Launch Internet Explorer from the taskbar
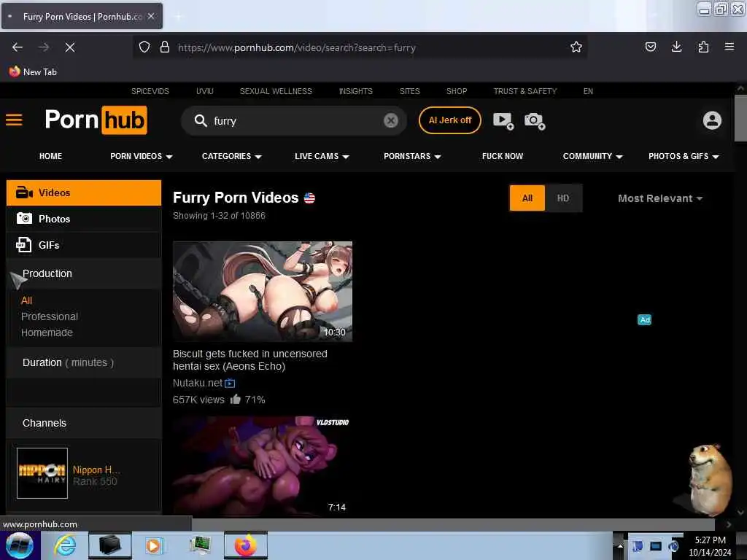This screenshot has width=747, height=560. (65, 545)
